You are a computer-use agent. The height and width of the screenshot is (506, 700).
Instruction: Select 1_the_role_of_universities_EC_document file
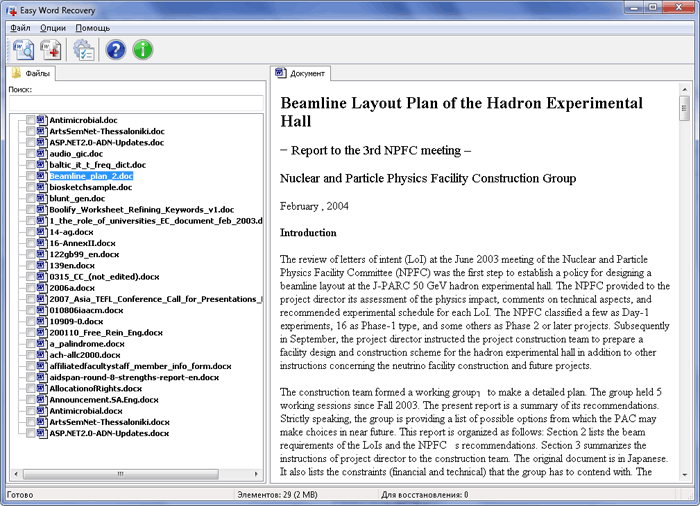(156, 221)
